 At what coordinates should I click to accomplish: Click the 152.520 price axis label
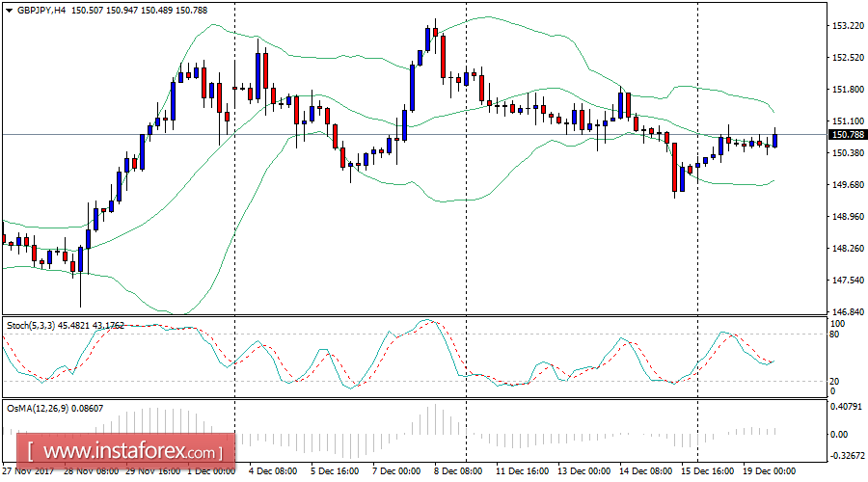pyautogui.click(x=848, y=58)
